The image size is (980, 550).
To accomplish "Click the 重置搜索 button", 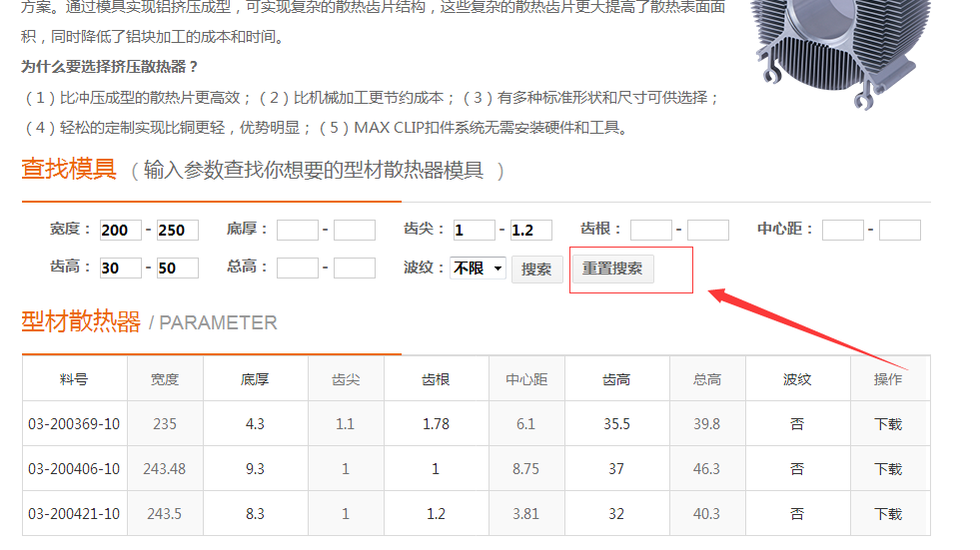I will coord(612,269).
